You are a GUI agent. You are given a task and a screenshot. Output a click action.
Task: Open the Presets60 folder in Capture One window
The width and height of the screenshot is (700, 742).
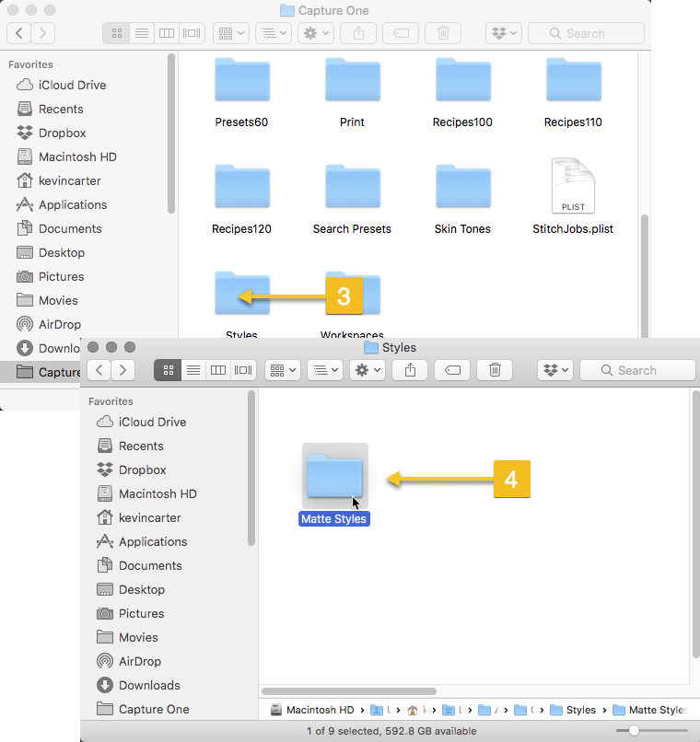point(242,79)
